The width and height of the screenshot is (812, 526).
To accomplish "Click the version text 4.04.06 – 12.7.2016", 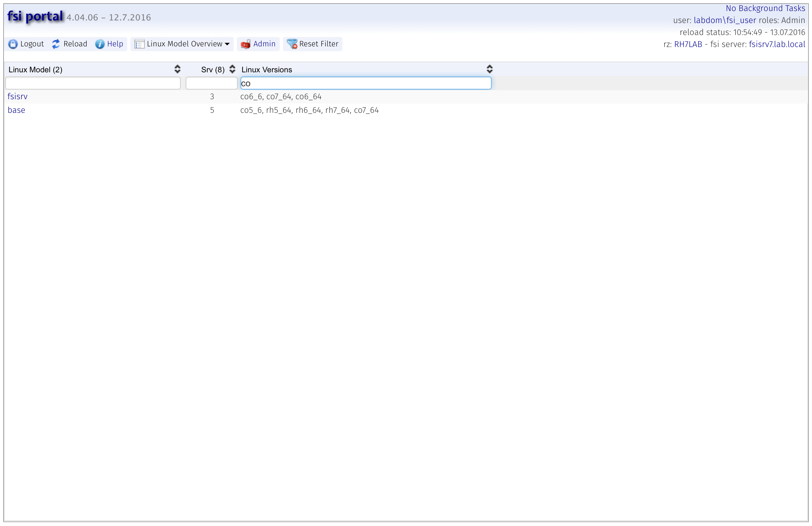I will pyautogui.click(x=109, y=18).
